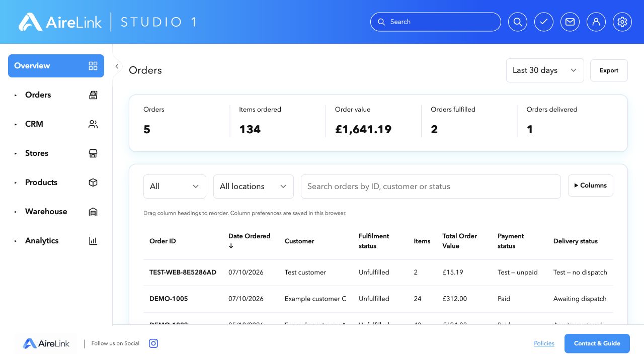Click the round search icon button
This screenshot has width=644, height=362.
coord(518,22)
